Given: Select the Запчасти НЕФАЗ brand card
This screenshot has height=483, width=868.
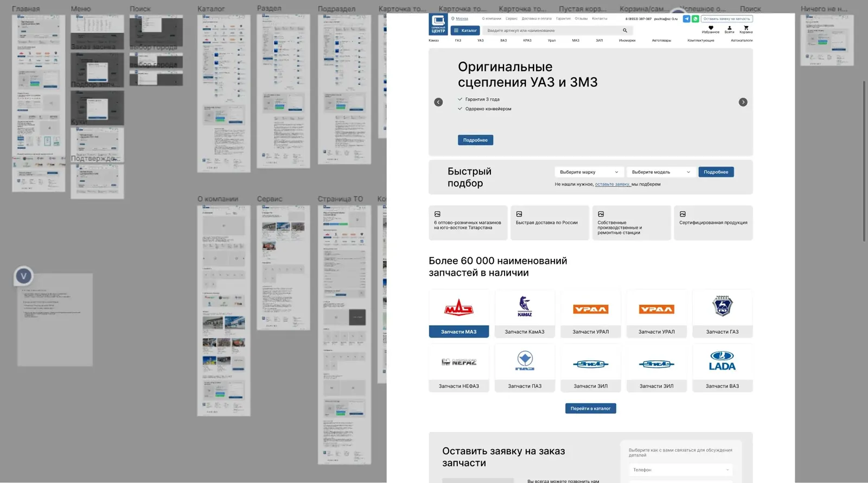Looking at the screenshot, I should point(459,368).
